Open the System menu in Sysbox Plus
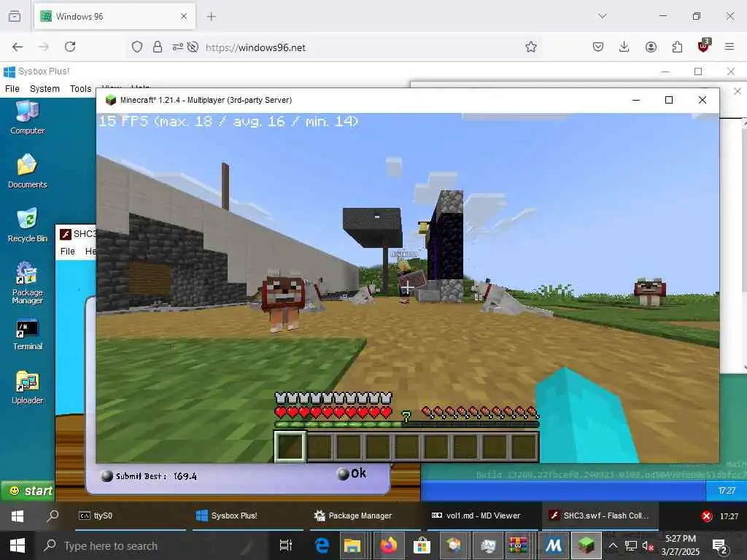 coord(44,88)
